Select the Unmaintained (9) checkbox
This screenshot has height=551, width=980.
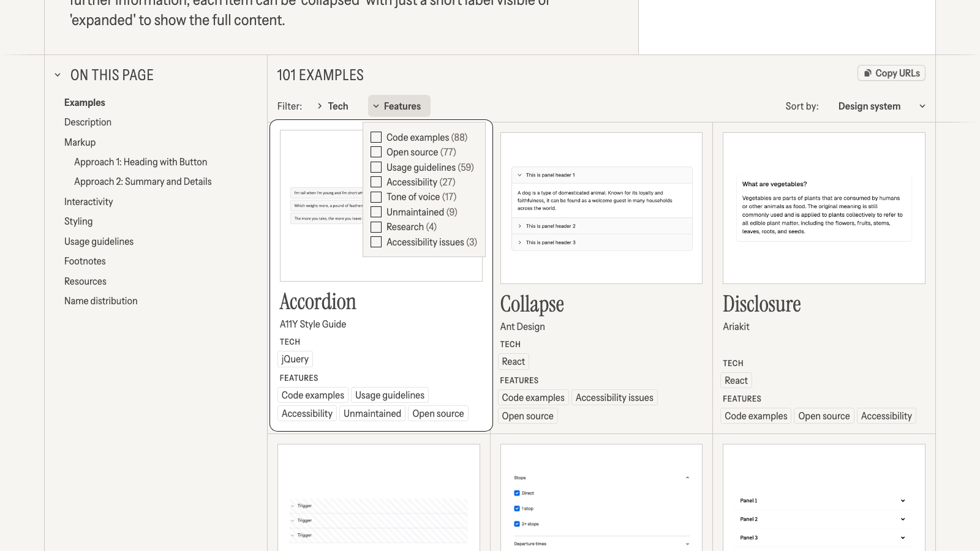pos(376,212)
